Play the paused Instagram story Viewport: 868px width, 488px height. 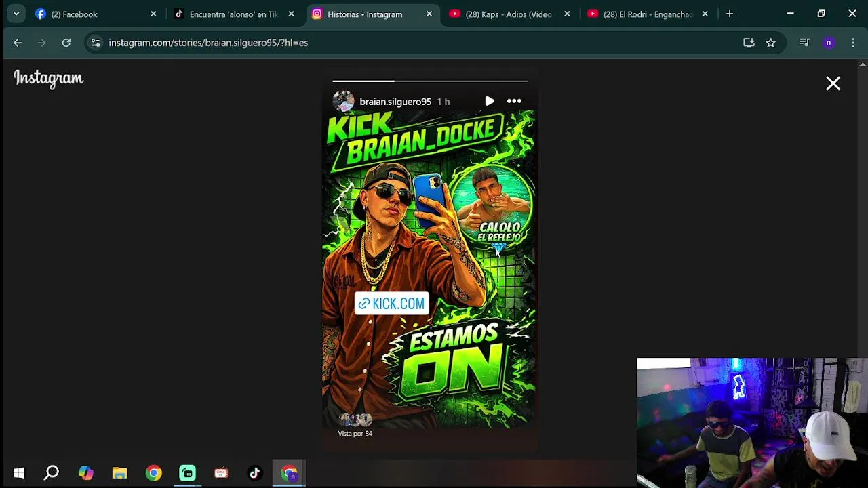pos(490,101)
